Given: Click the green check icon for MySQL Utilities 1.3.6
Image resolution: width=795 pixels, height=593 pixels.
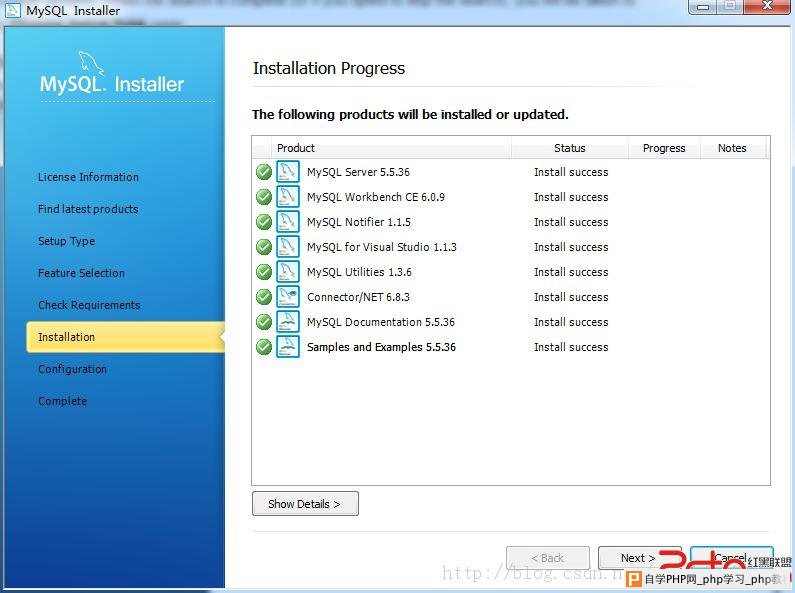Looking at the screenshot, I should click(264, 272).
